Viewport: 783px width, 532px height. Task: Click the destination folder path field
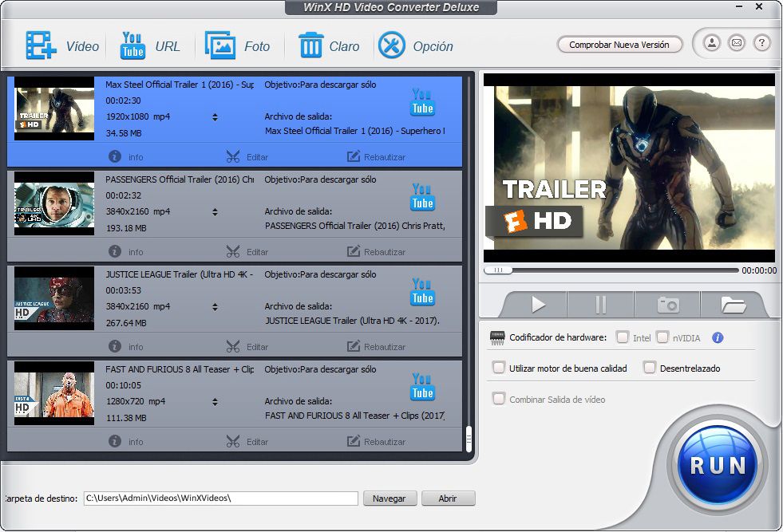click(221, 499)
